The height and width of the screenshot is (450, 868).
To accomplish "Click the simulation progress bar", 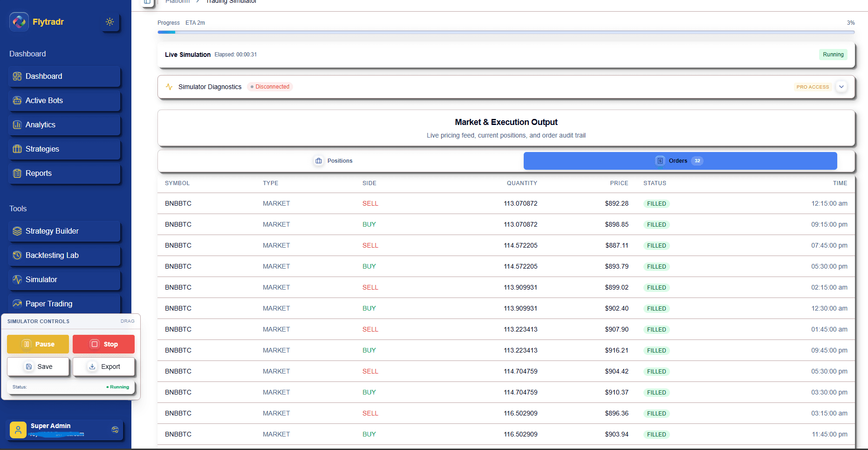I will pos(506,32).
